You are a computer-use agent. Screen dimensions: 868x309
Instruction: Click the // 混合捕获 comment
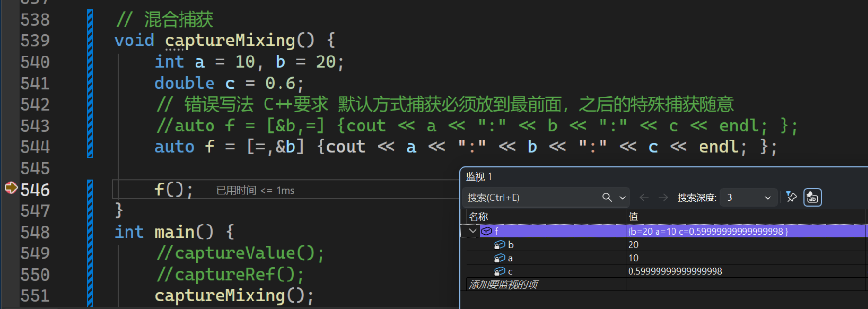pyautogui.click(x=165, y=19)
